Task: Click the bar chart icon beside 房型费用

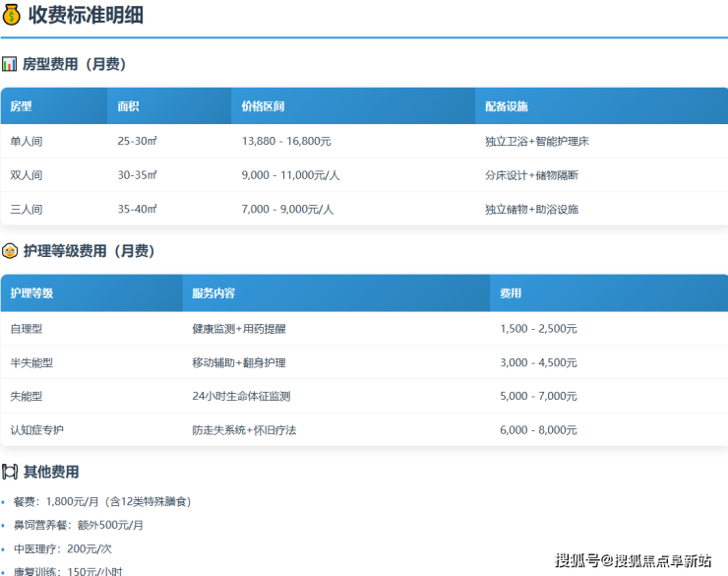Action: point(10,64)
